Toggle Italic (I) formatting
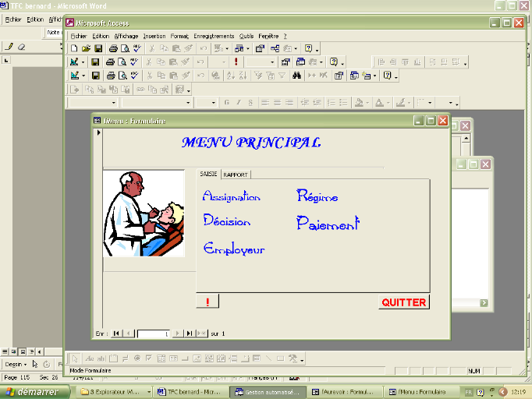Image resolution: width=532 pixels, height=399 pixels. tap(239, 103)
